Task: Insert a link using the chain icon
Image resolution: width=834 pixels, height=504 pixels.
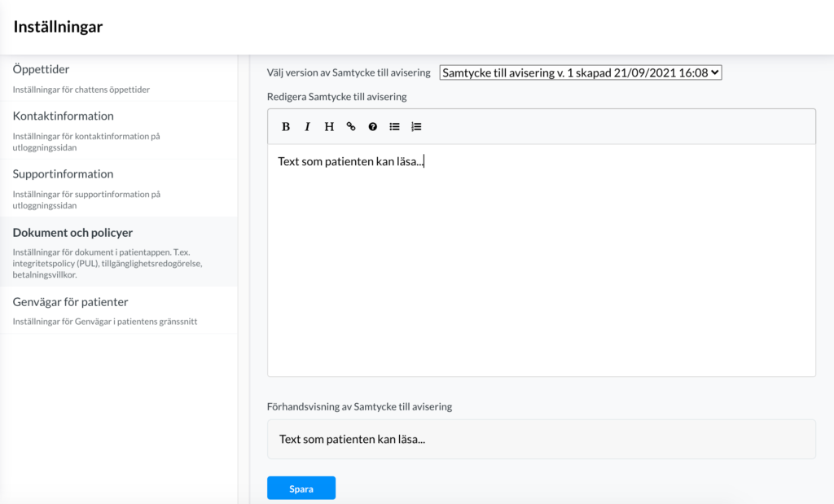Action: (x=351, y=126)
